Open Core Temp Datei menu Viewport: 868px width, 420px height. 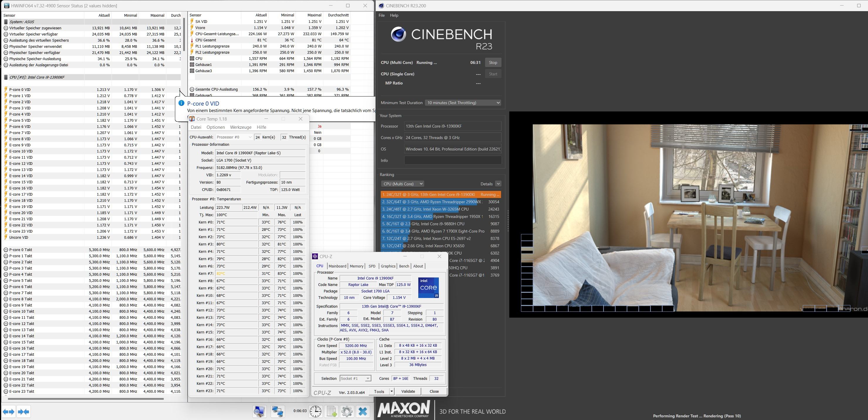pos(196,127)
